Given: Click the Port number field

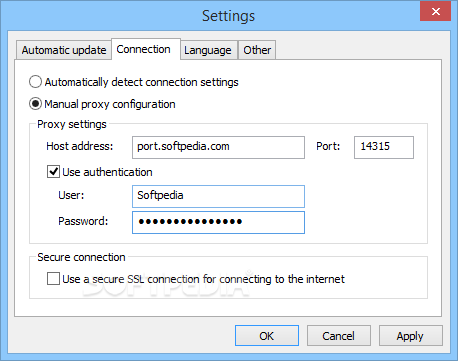Looking at the screenshot, I should coord(384,147).
